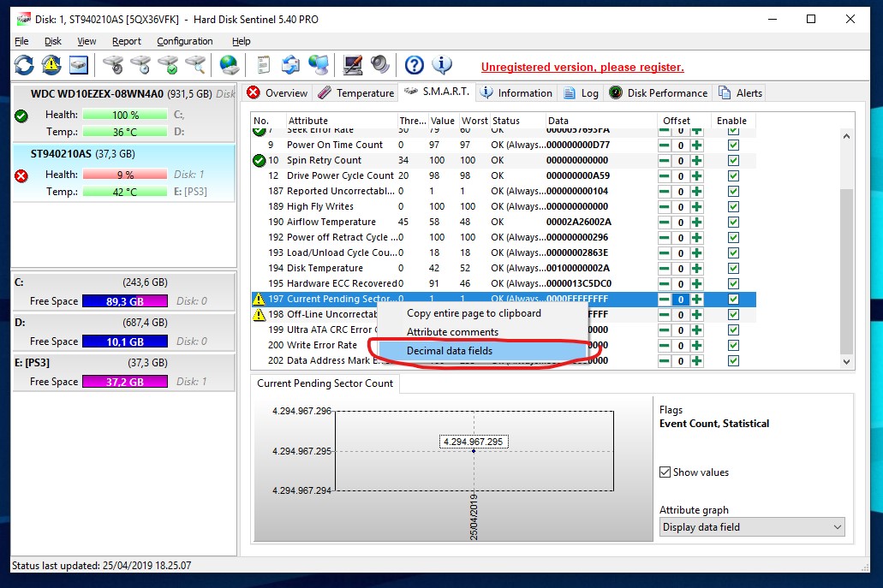Open the View menu
Screen dimensions: 883x588
pos(87,41)
